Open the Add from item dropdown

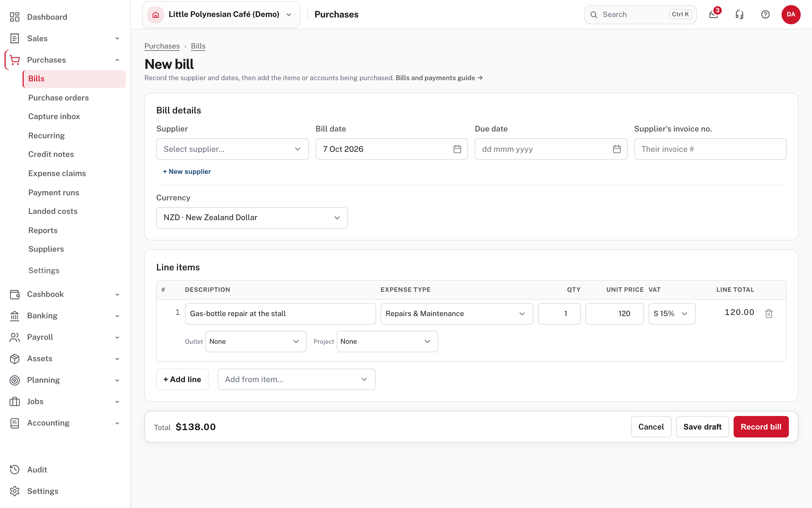click(296, 379)
